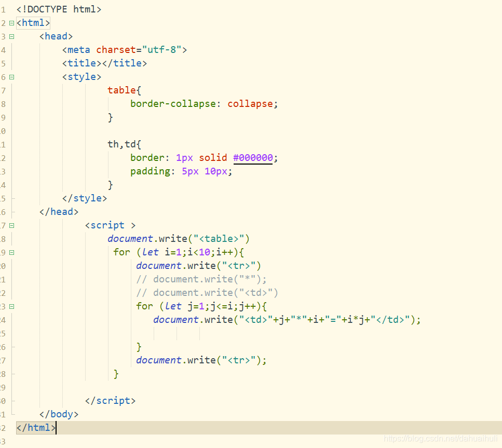Click the #000000 color value
502x448 pixels.
253,157
